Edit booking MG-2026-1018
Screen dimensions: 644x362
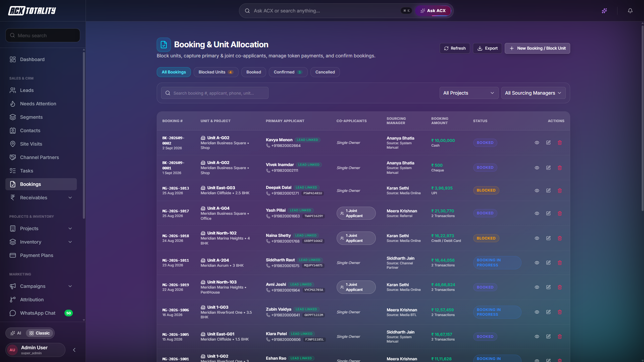pos(548,238)
